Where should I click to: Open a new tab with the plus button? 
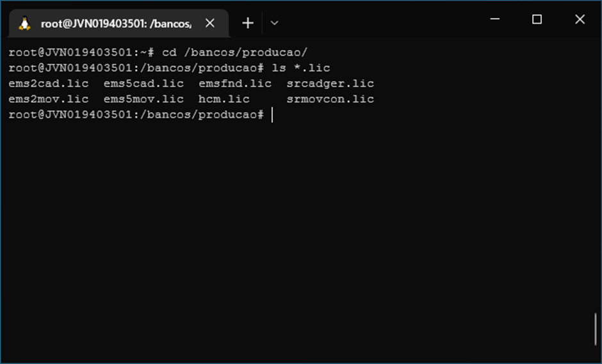(248, 23)
